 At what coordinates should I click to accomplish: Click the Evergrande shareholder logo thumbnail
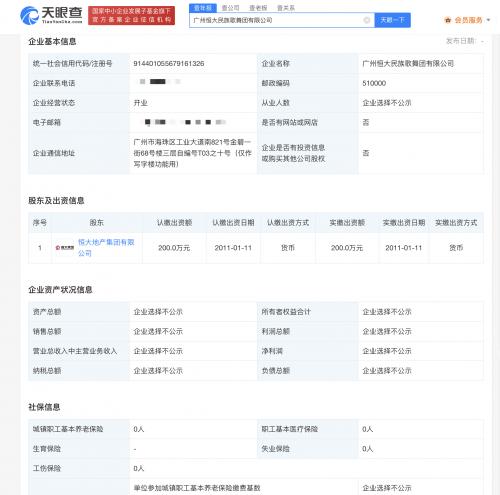point(65,248)
